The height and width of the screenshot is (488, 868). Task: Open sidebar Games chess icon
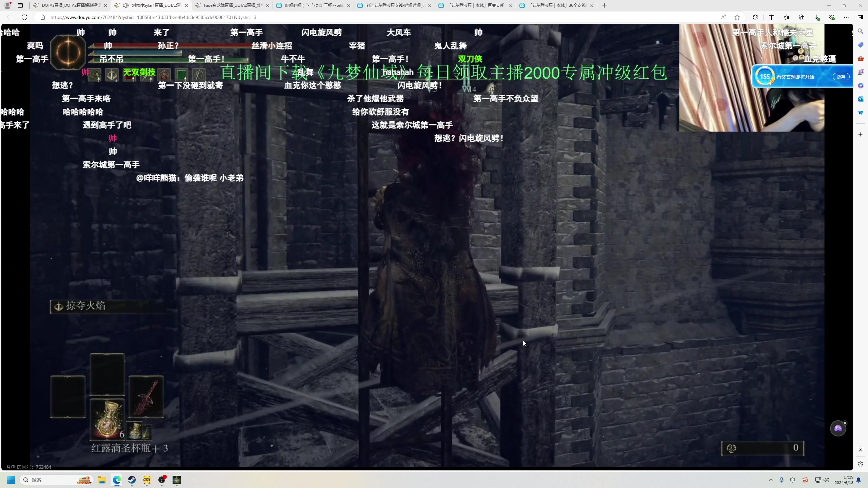(x=861, y=72)
